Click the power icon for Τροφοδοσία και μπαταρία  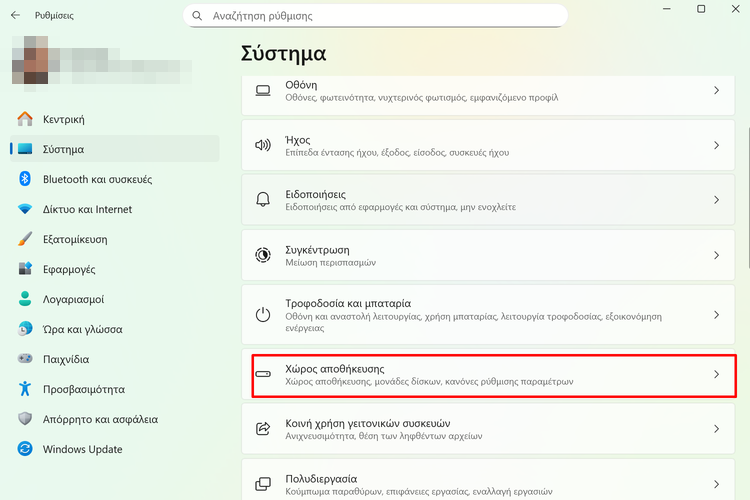click(263, 314)
